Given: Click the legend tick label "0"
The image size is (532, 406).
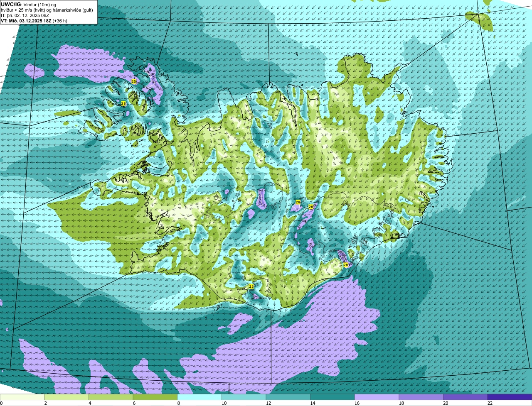Looking at the screenshot, I should coord(1,403).
